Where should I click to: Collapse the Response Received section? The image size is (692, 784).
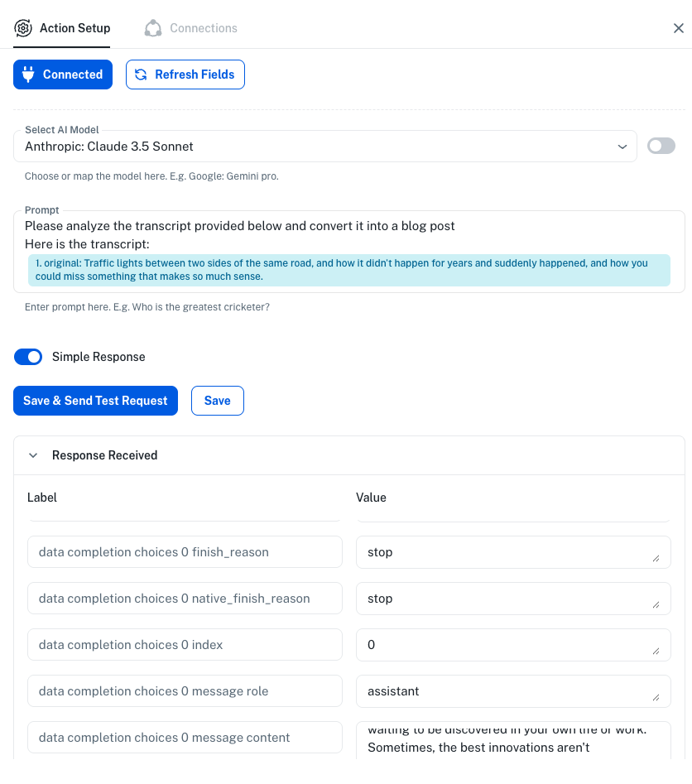tap(34, 455)
